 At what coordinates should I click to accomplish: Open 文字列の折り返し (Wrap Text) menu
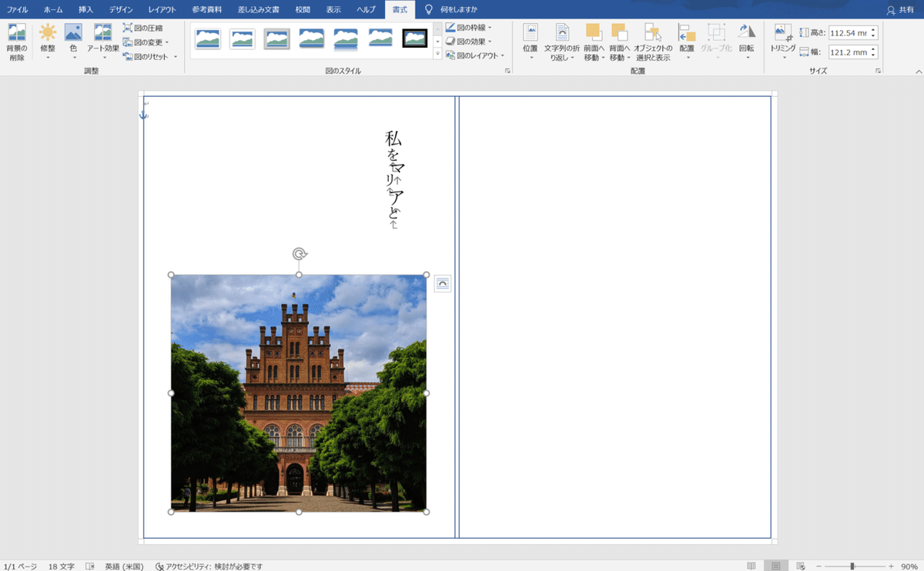pyautogui.click(x=562, y=42)
